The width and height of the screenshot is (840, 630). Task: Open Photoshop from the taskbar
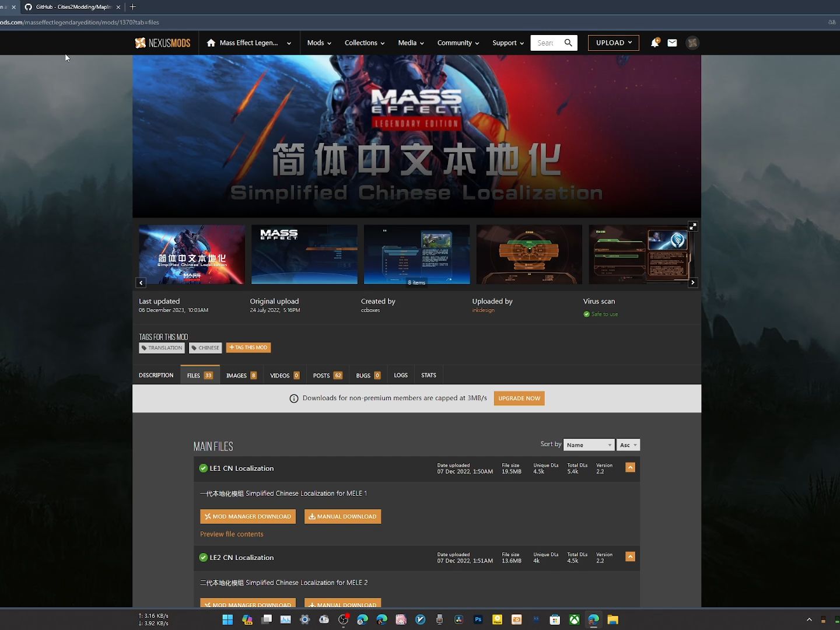478,619
